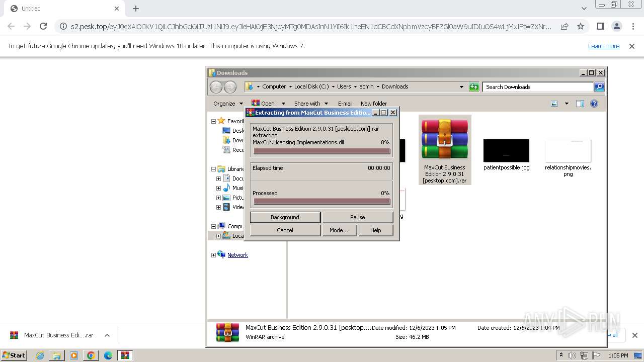Open the Chrome profile avatar
The width and height of the screenshot is (644, 362).
tap(617, 26)
